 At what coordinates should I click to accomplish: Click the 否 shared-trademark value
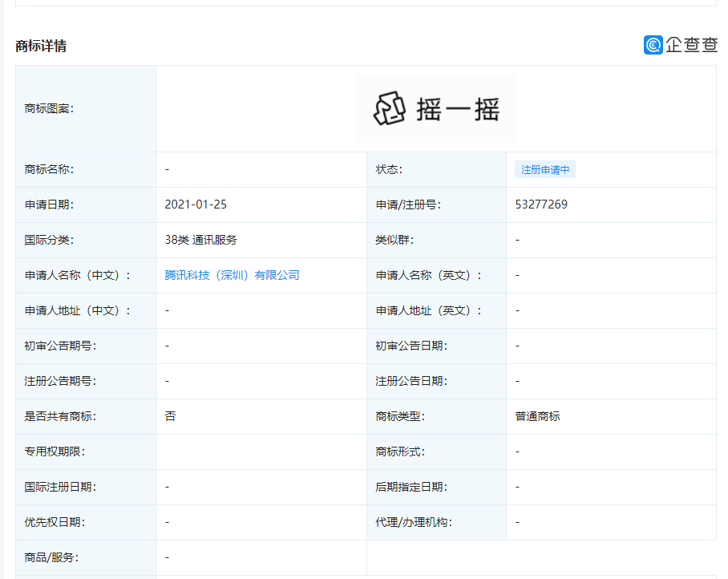pyautogui.click(x=171, y=416)
